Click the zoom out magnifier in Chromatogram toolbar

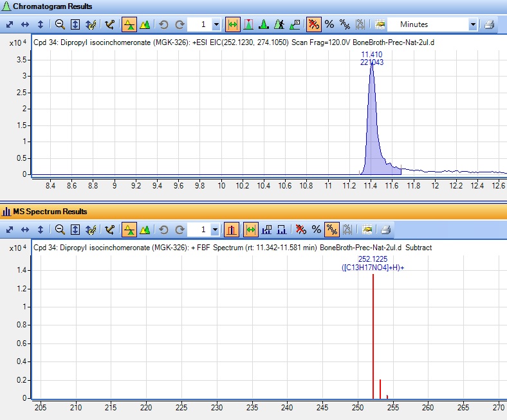pos(59,24)
